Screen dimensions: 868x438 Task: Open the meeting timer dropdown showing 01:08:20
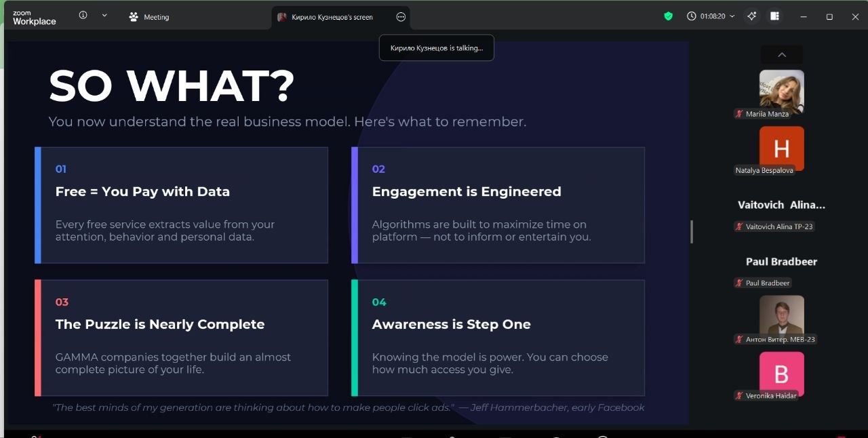point(711,16)
